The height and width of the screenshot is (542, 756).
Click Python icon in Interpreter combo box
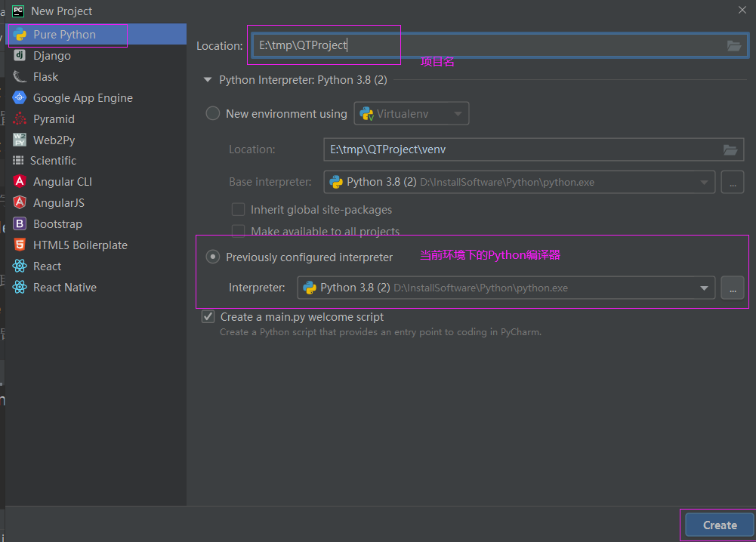tap(310, 288)
